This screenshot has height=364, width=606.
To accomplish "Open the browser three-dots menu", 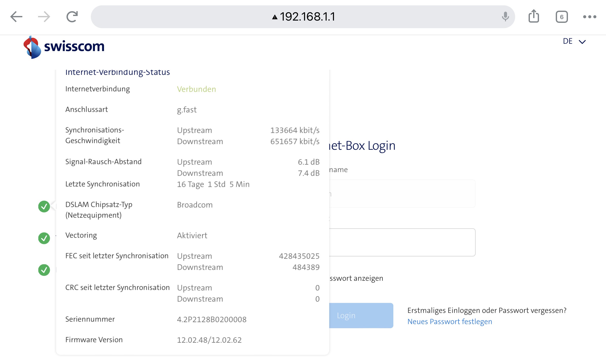I will [590, 17].
